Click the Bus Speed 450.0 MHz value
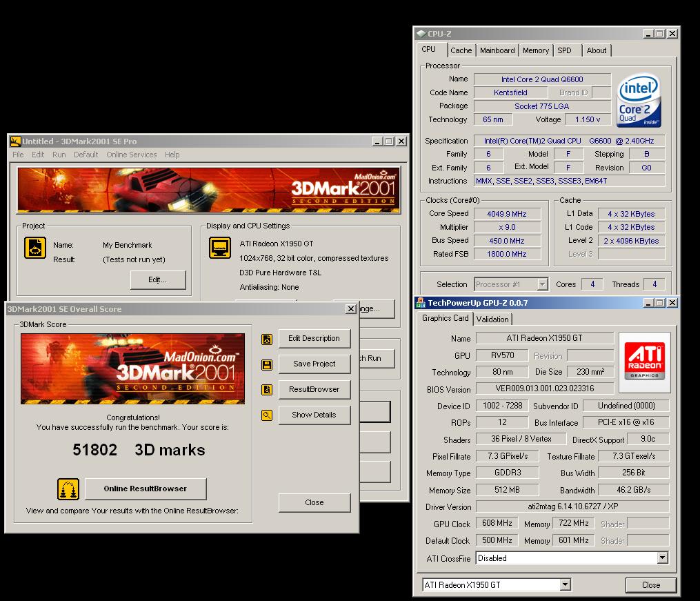Screen dimensions: 700x601 coord(507,241)
